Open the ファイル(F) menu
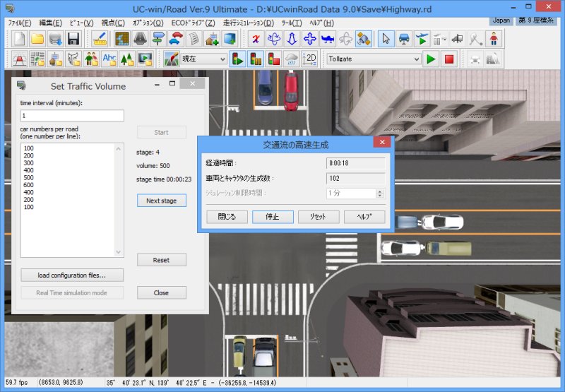Screen dimensions: 565x392 [x=19, y=23]
